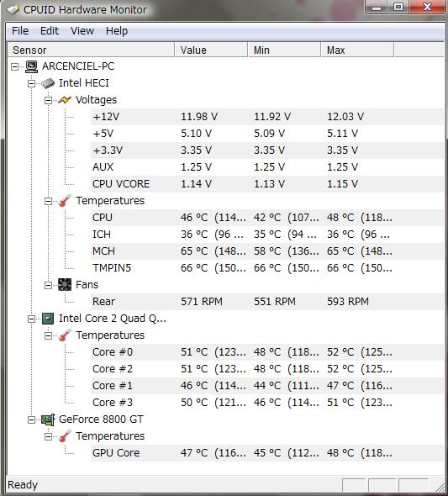
Task: Click the Intel HECI chip icon
Action: [48, 83]
